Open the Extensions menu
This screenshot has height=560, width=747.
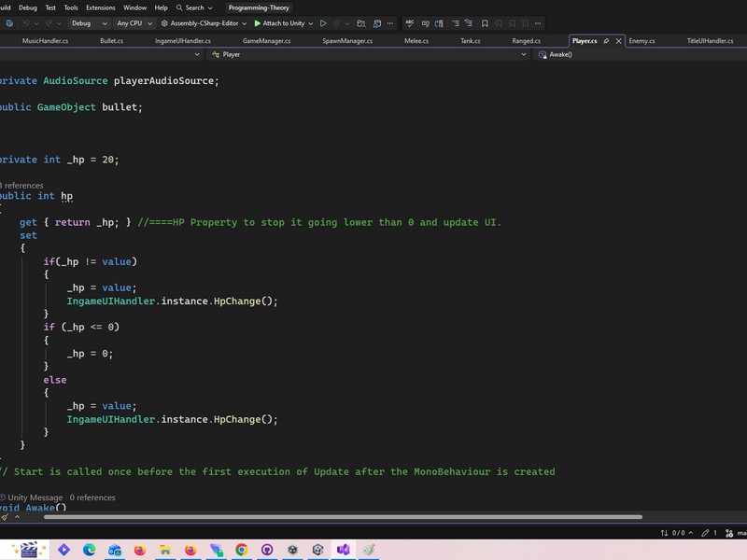[100, 7]
